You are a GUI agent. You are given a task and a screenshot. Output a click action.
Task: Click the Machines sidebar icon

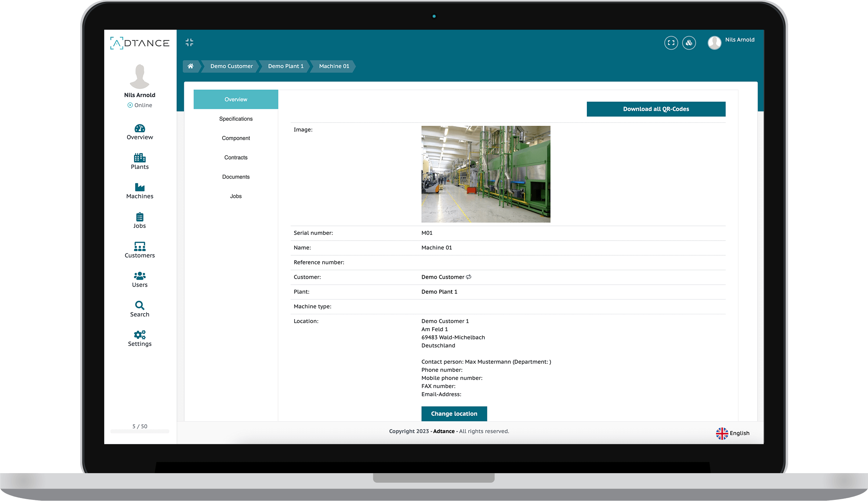coord(139,191)
